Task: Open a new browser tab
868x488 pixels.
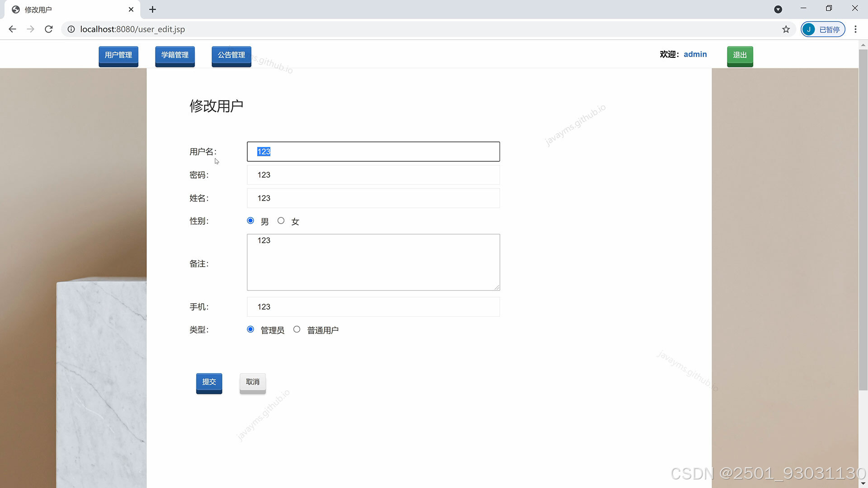Action: [x=152, y=9]
